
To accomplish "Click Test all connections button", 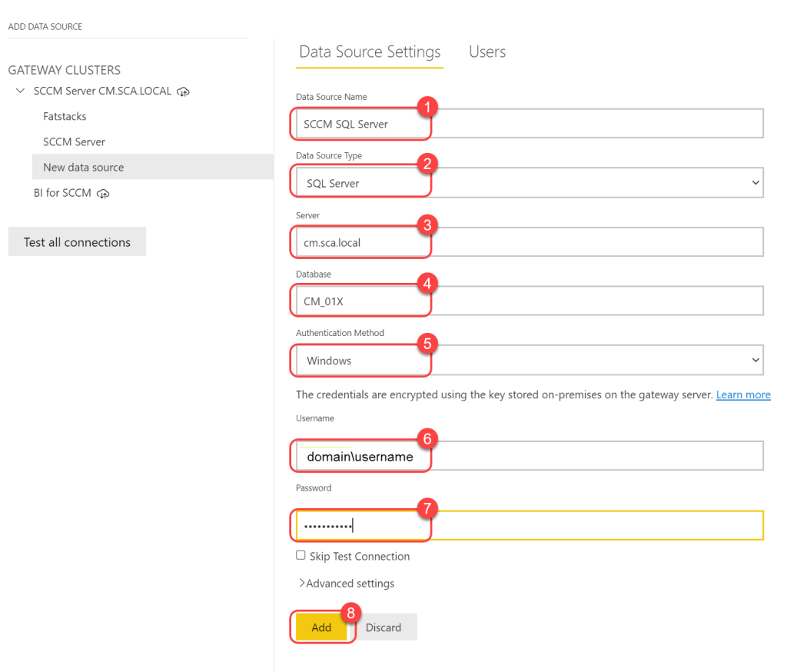I will tap(77, 242).
